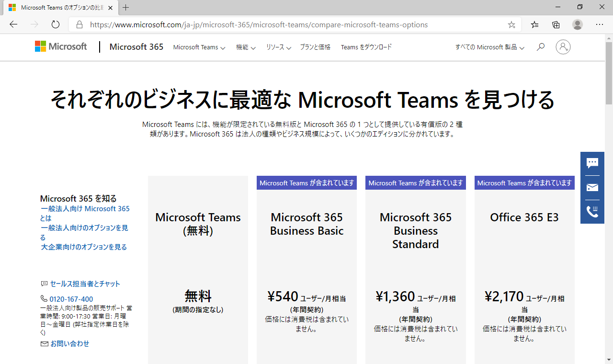Open the browser profile avatar
The image size is (613, 364).
pos(578,24)
